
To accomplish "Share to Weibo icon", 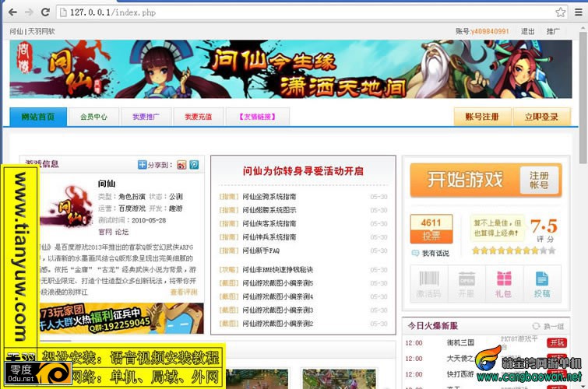I will [x=181, y=165].
